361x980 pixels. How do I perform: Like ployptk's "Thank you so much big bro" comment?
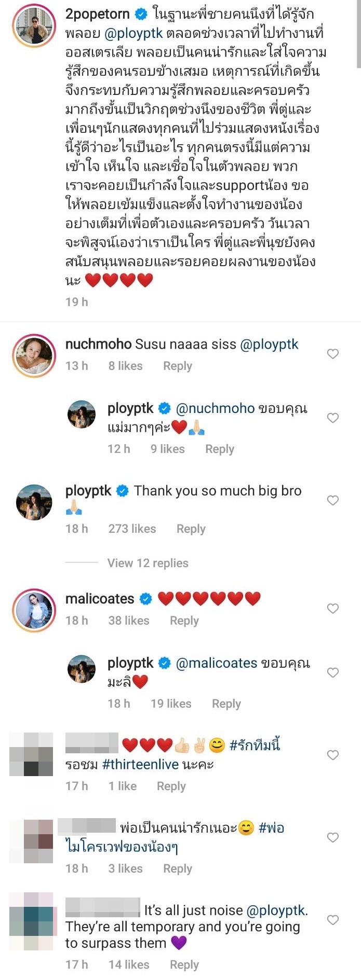pos(333,500)
